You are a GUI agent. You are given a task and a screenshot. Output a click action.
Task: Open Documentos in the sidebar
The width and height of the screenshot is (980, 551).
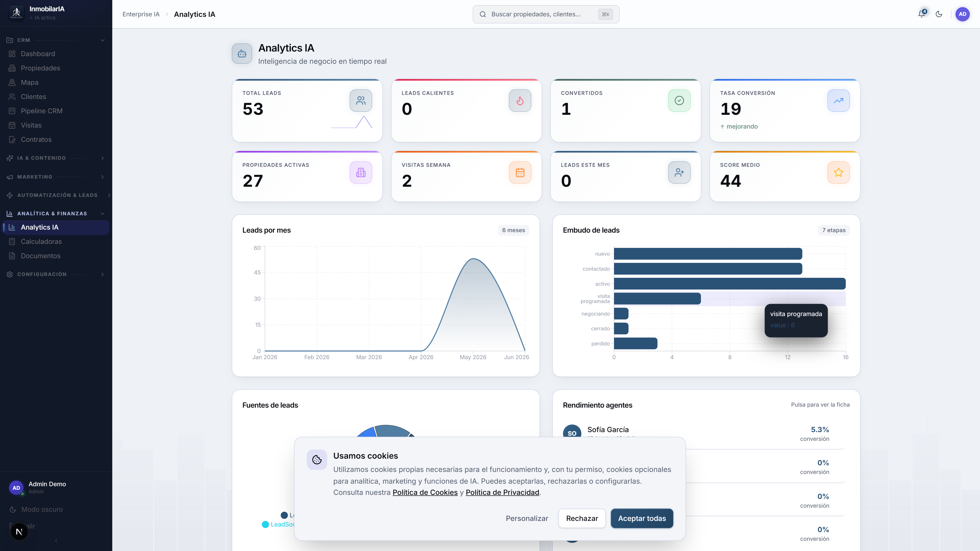click(56, 256)
